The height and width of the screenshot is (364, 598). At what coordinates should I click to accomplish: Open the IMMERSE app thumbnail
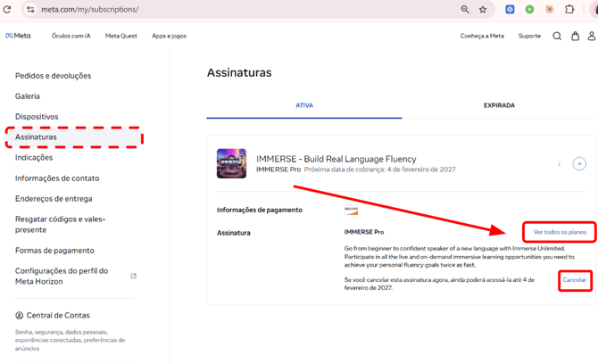231,163
